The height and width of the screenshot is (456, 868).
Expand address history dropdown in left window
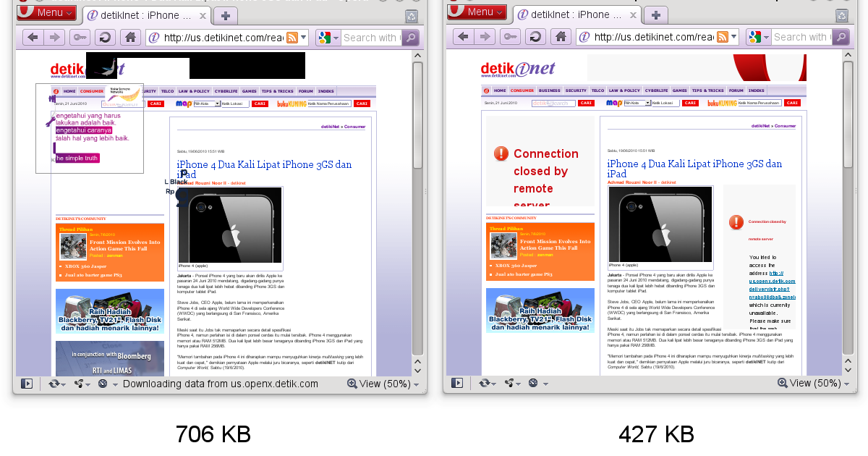(x=303, y=38)
